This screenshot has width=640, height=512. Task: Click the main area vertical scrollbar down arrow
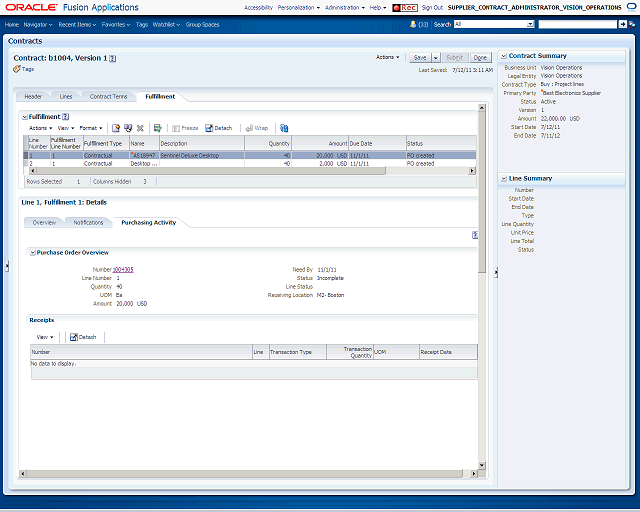tap(482, 465)
